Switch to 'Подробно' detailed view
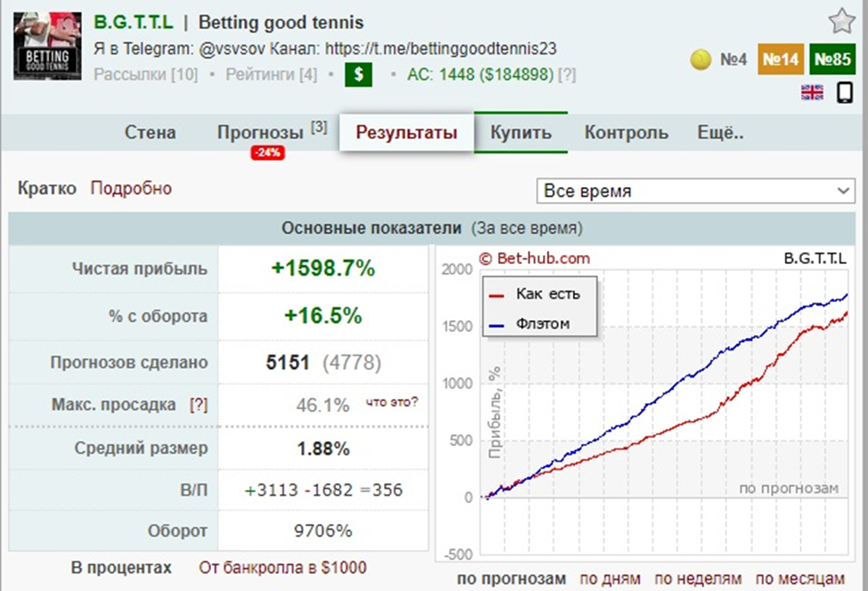The width and height of the screenshot is (868, 591). point(131,188)
